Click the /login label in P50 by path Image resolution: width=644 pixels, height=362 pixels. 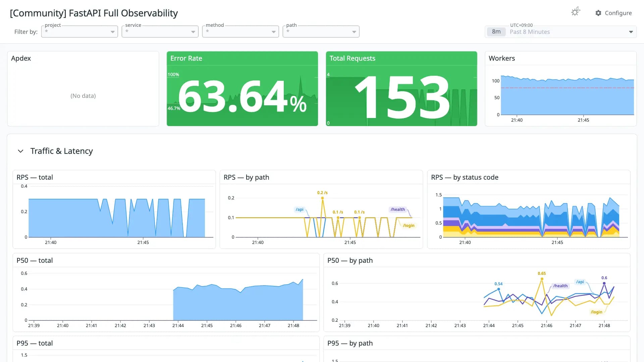click(596, 312)
